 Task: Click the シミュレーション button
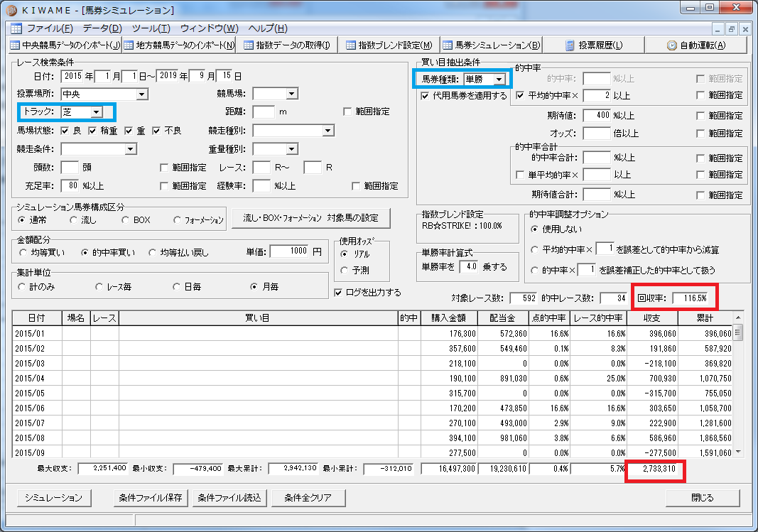click(x=54, y=498)
